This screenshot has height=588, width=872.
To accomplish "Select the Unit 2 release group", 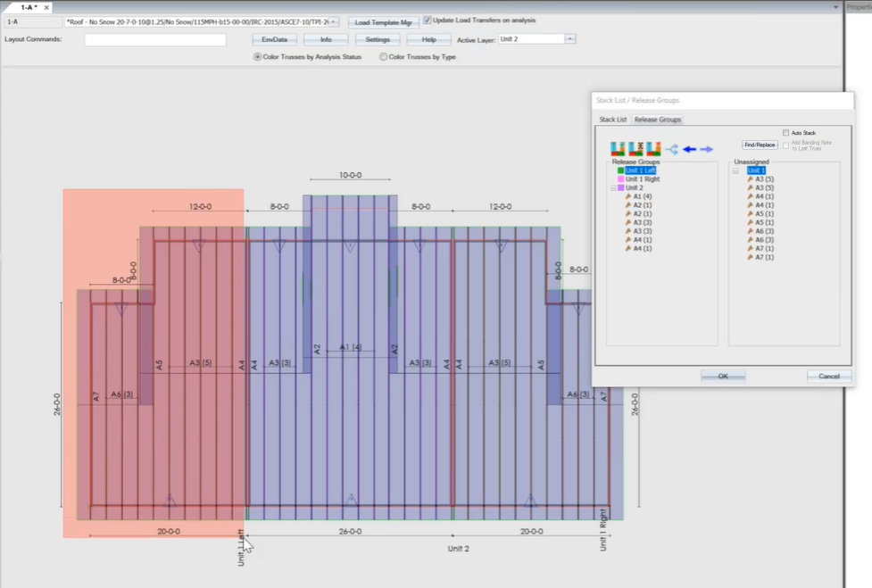I will pos(634,188).
